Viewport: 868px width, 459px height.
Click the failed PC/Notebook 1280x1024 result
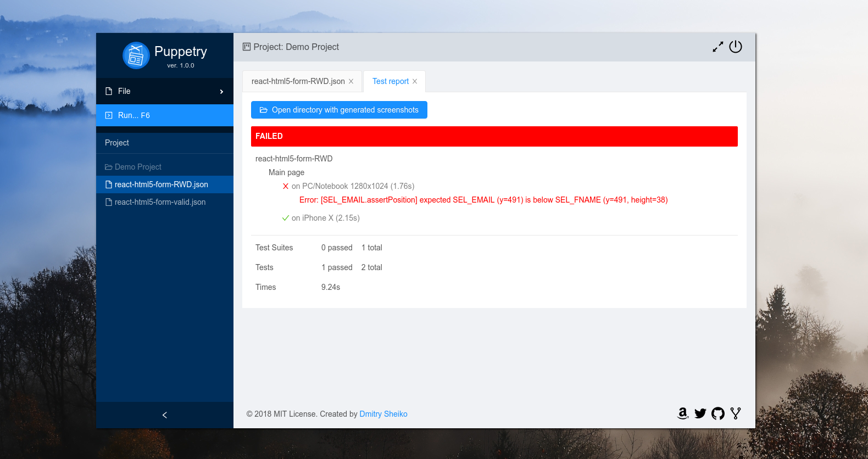(x=353, y=186)
